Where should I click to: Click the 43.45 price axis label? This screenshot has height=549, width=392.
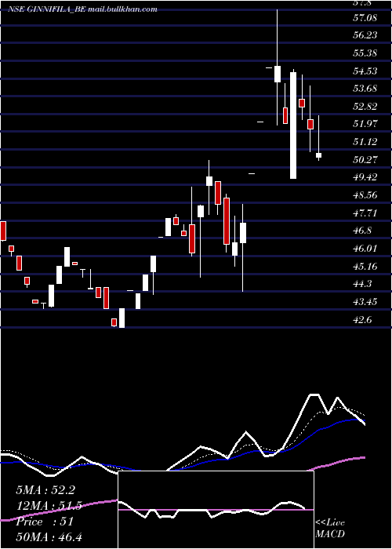click(x=365, y=302)
